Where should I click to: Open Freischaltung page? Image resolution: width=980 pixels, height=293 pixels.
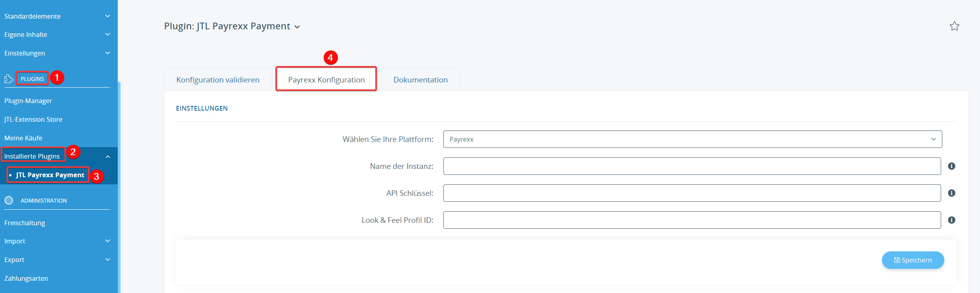(x=25, y=223)
